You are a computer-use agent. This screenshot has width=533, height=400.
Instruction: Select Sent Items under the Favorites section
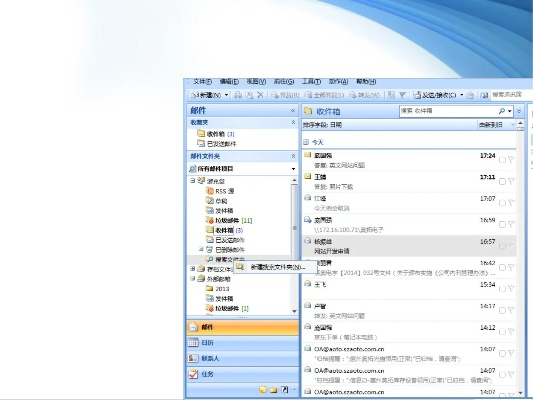[x=217, y=144]
